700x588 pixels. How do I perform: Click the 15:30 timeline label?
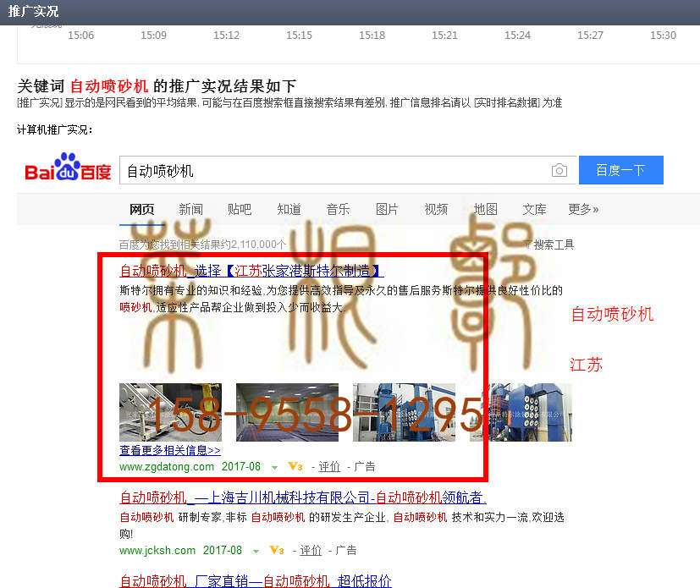663,36
